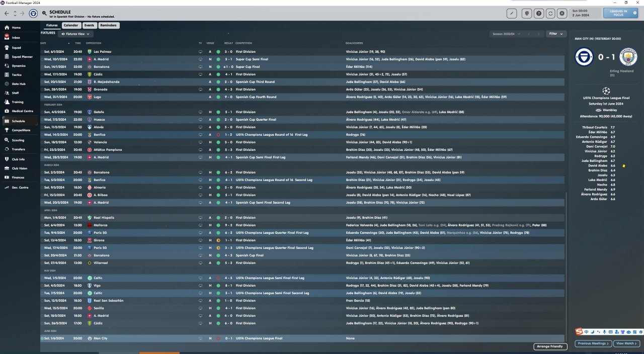Switch to the Calendar tab

coord(71,25)
